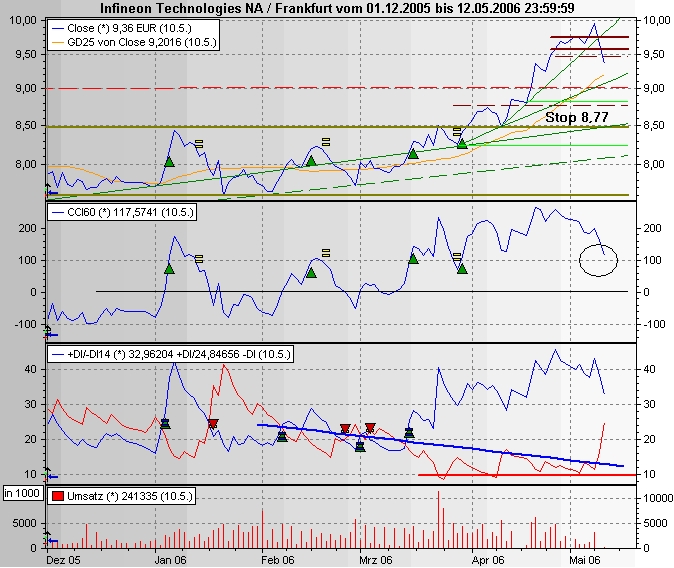Screen dimensions: 674x568
Task: Click the 'Stop 8,77' annotation text
Action: [x=577, y=117]
